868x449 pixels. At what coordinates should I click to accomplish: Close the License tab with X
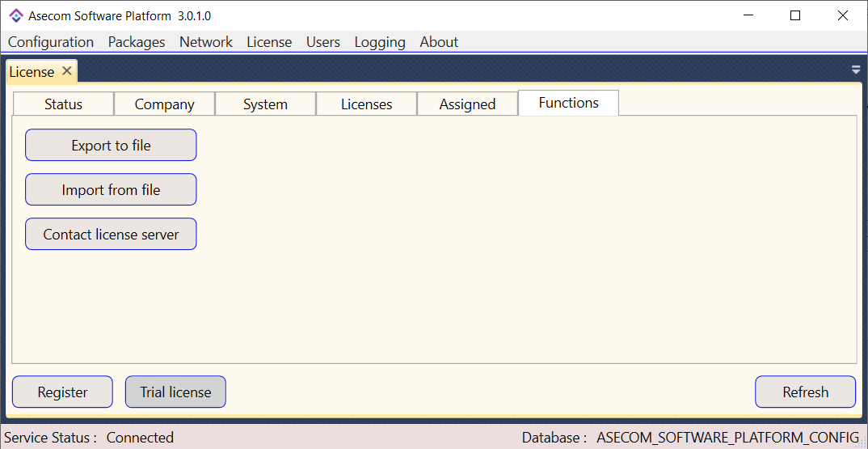(67, 71)
